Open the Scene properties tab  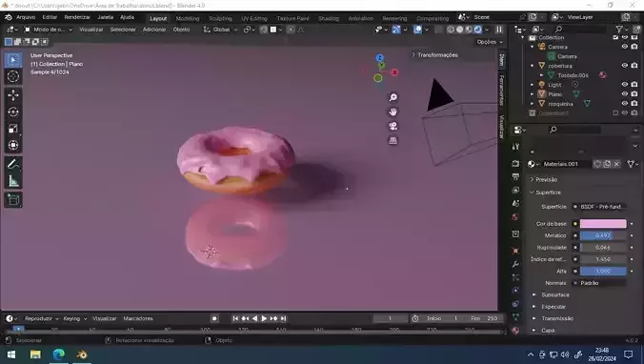pyautogui.click(x=515, y=203)
